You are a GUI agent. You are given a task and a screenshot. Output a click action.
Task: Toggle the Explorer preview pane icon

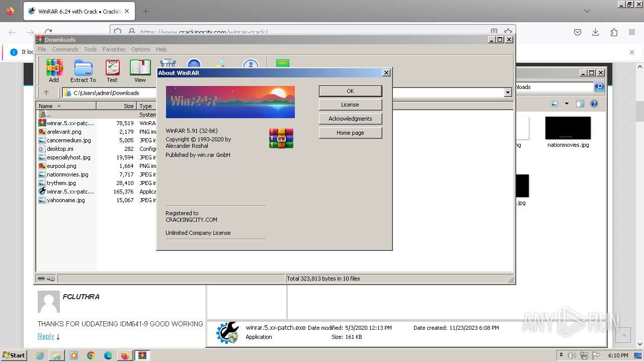point(580,104)
